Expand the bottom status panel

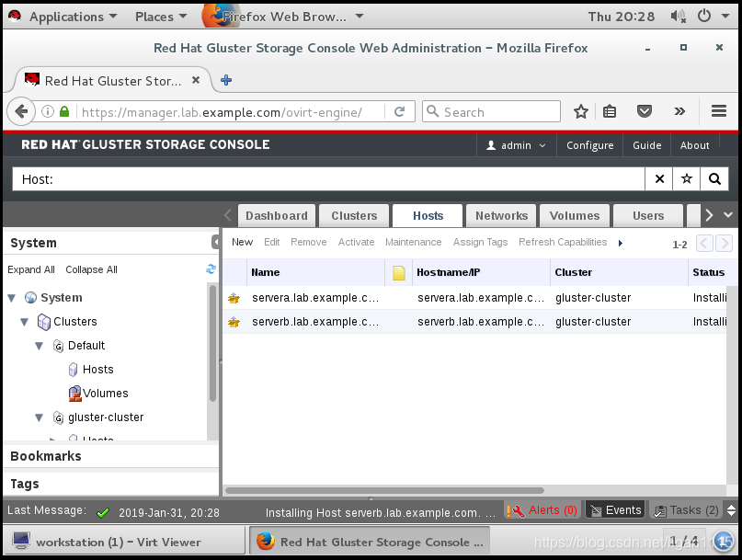click(731, 510)
